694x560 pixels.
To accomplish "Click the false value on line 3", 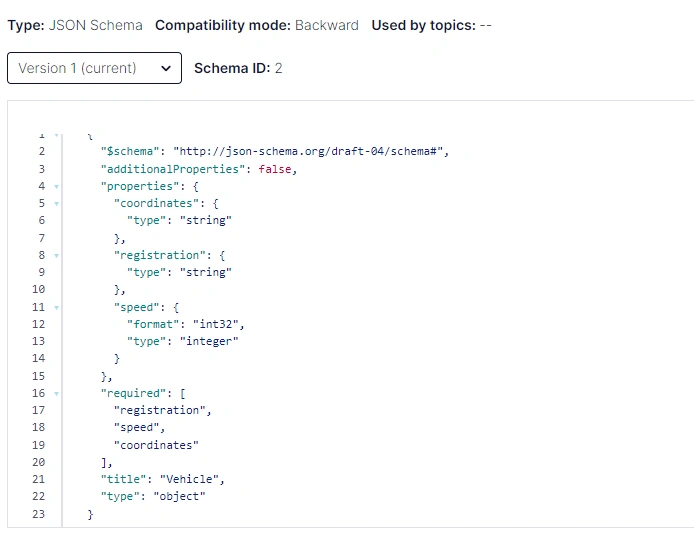I will 275,169.
